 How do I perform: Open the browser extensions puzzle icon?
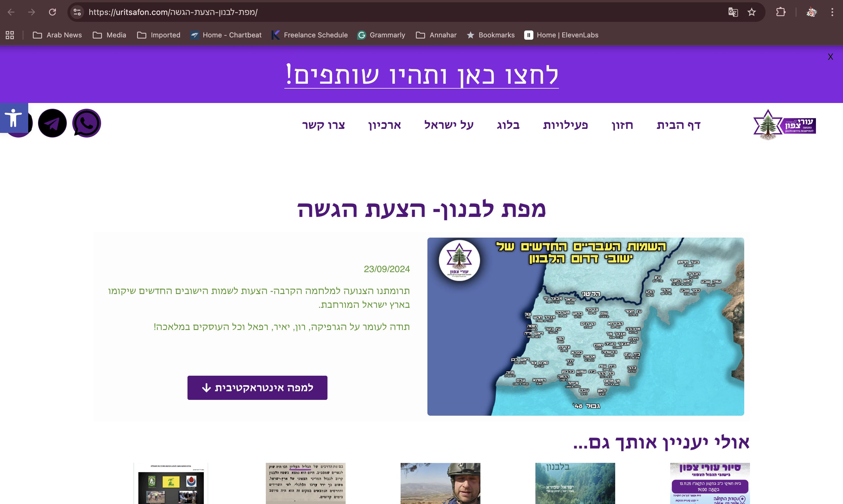[781, 12]
